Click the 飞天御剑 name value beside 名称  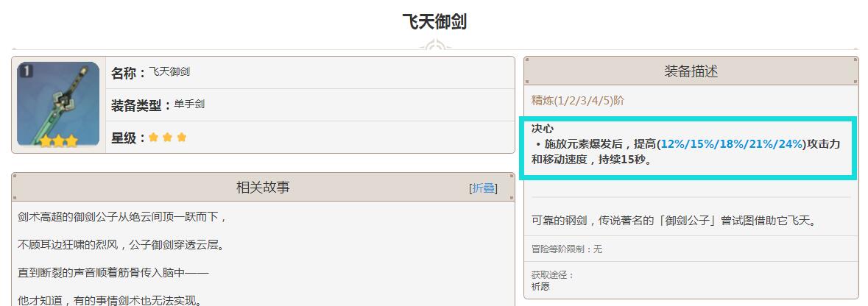(x=169, y=72)
